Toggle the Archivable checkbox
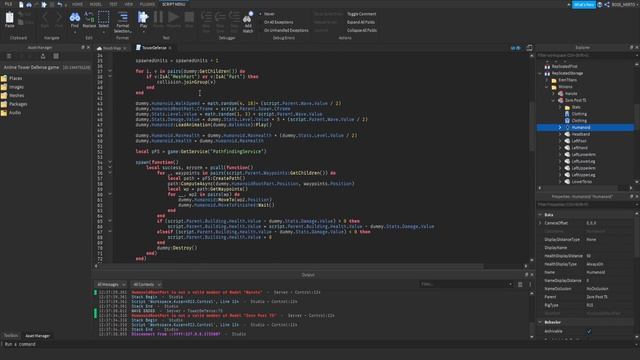This screenshot has width=640, height=360. point(589,331)
